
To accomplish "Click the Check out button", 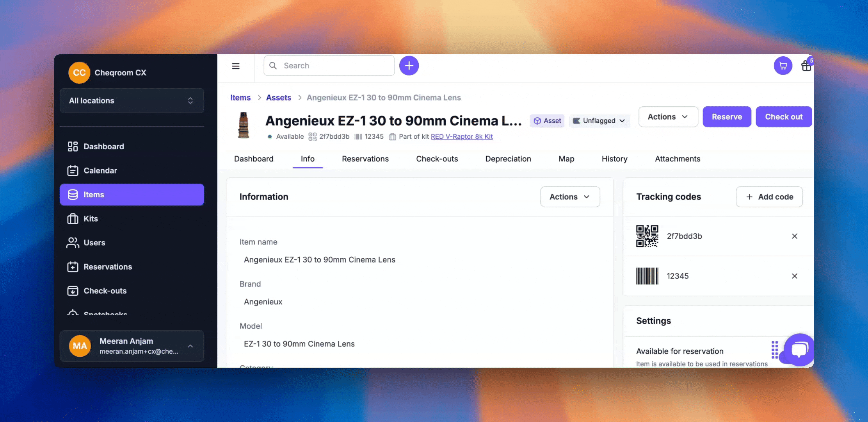I will click(784, 117).
